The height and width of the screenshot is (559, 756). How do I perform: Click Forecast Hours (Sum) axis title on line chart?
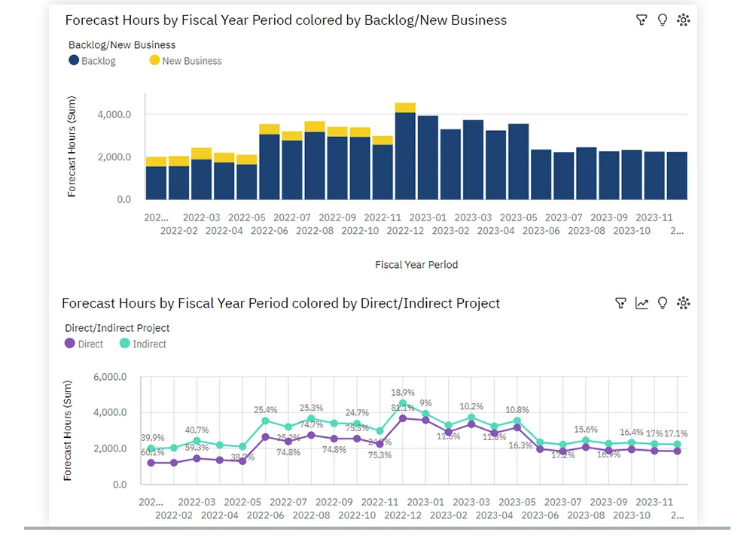68,430
